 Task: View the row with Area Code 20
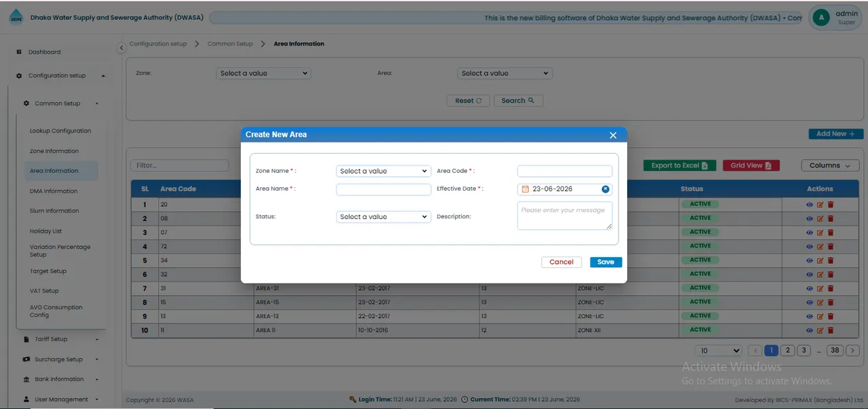[810, 204]
